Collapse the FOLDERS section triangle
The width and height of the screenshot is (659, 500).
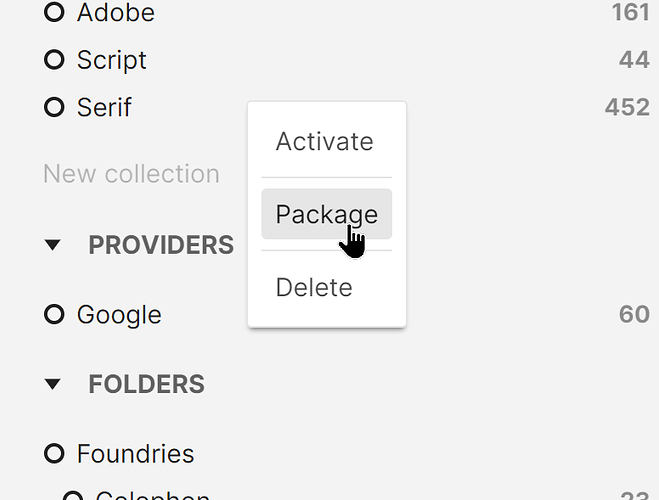point(54,384)
